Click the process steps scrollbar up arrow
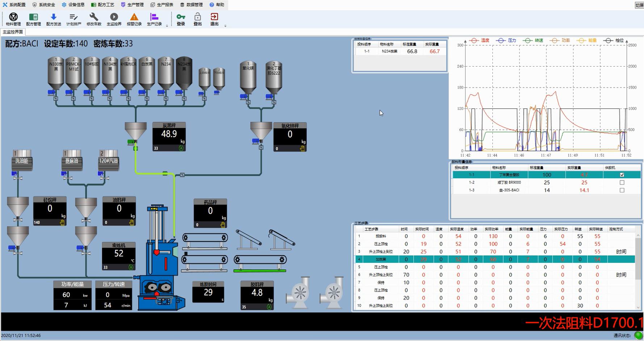 pyautogui.click(x=638, y=235)
